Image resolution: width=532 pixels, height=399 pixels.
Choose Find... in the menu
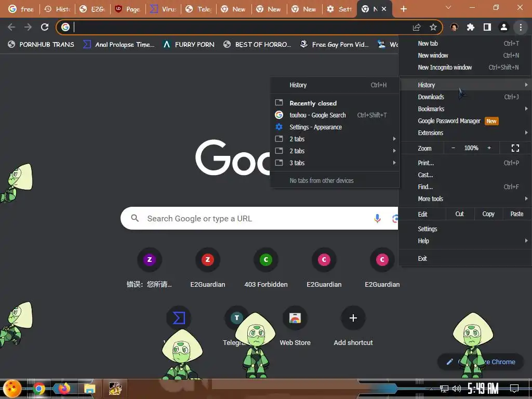point(465,187)
